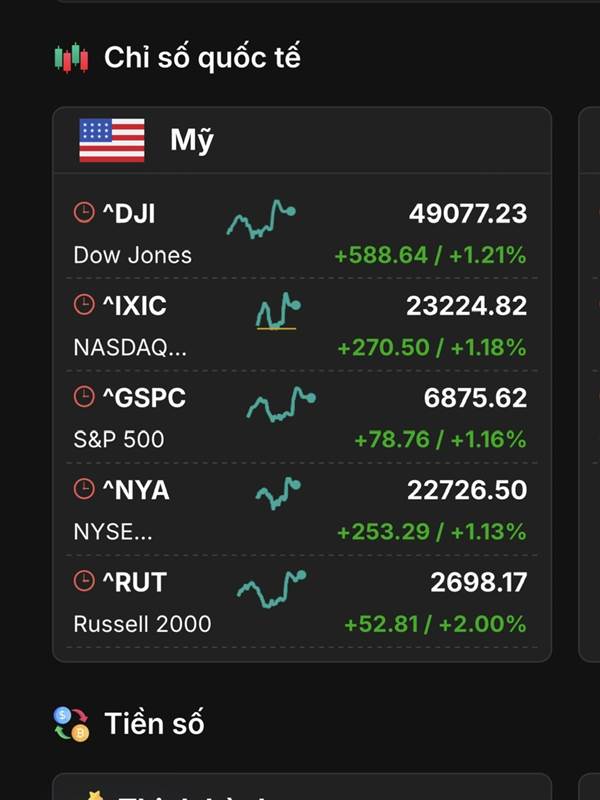The image size is (600, 800).
Task: Select the Russell 2000 index name
Action: click(142, 624)
